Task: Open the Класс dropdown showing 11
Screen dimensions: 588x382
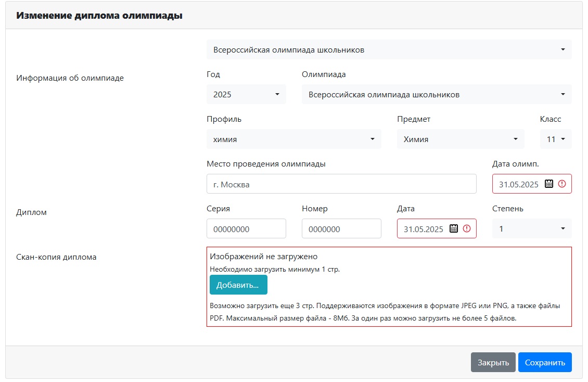Action: click(x=555, y=139)
